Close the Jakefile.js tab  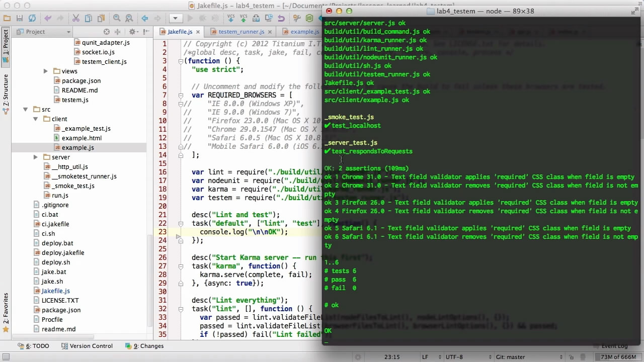[198, 32]
